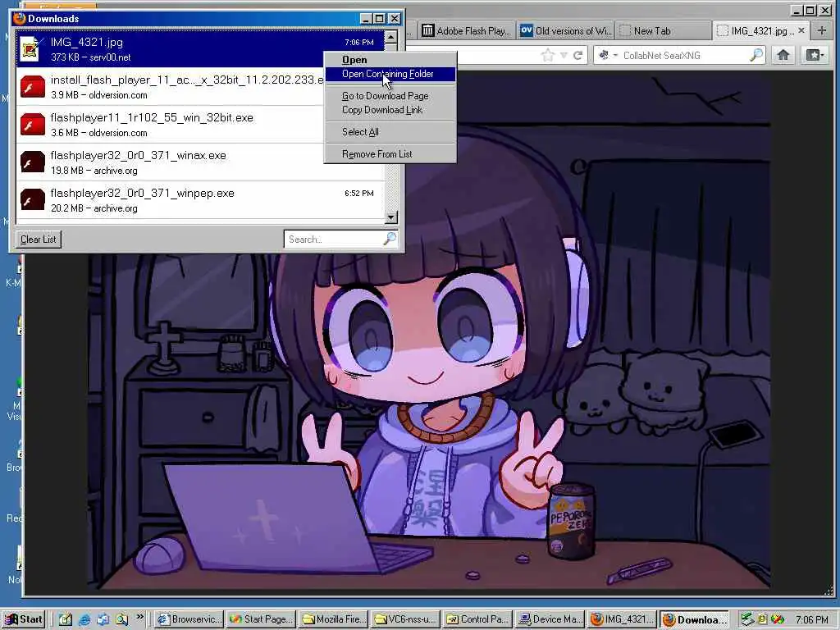The width and height of the screenshot is (840, 630).
Task: Click the 6:52 PM timestamp
Action: coord(359,194)
